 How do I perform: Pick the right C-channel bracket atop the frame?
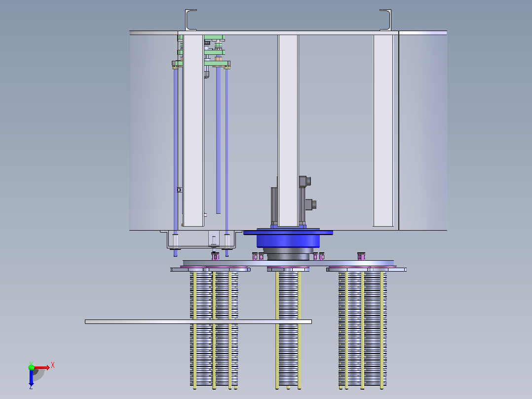coord(385,20)
